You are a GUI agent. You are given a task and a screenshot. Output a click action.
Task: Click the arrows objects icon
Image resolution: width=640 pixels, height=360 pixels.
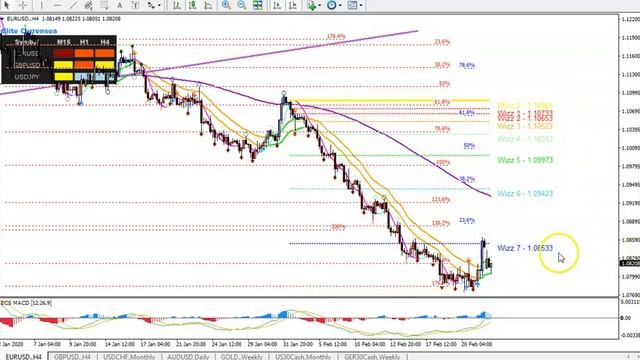tap(151, 5)
